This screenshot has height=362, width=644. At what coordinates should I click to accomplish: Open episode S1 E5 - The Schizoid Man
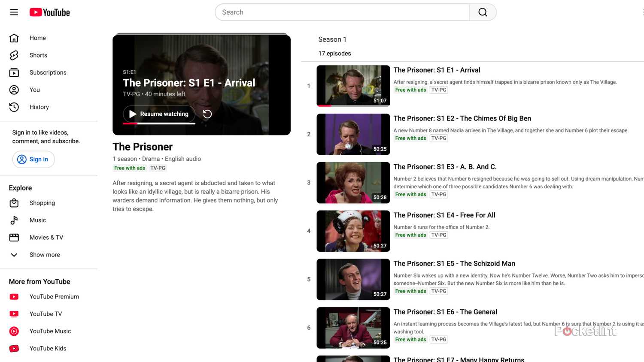coord(454,264)
